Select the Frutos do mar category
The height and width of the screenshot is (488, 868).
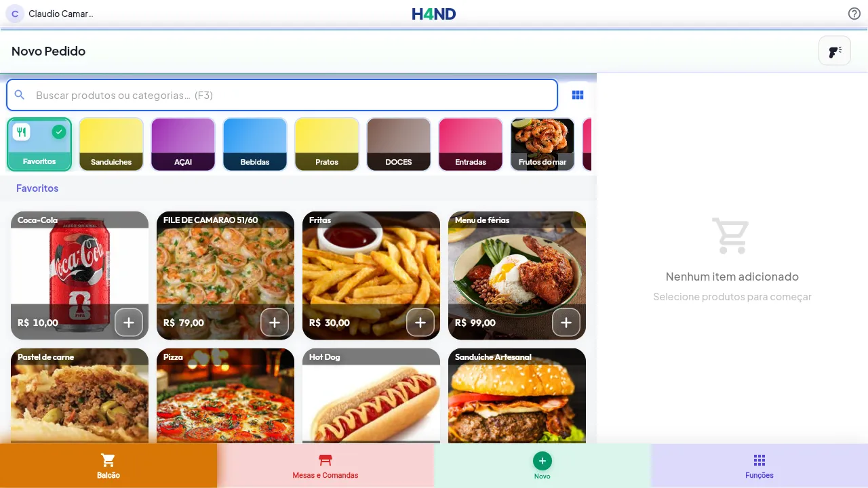point(542,144)
